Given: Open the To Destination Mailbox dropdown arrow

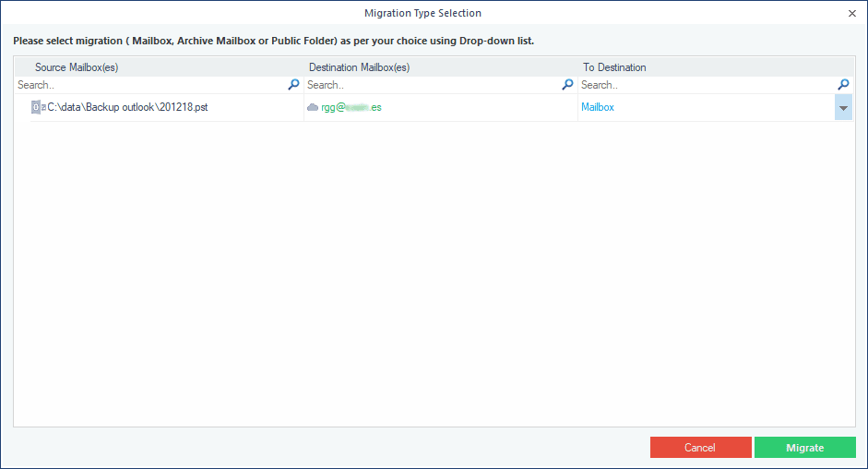Looking at the screenshot, I should [x=843, y=107].
